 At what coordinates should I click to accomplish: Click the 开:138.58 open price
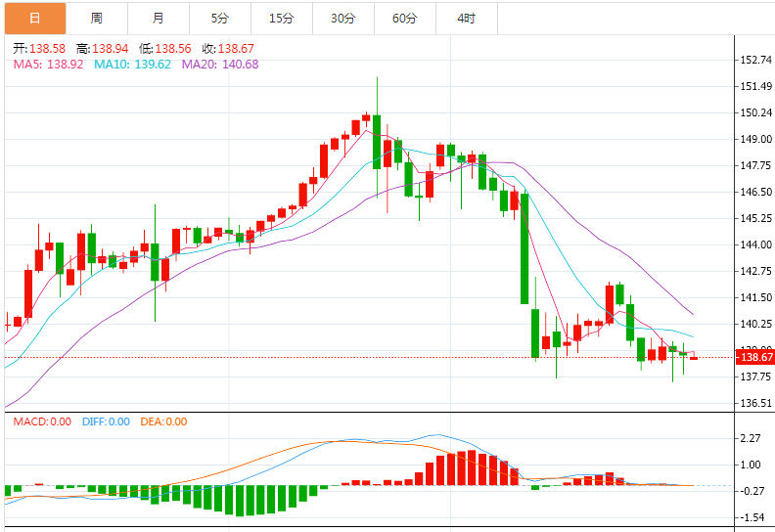[39, 49]
